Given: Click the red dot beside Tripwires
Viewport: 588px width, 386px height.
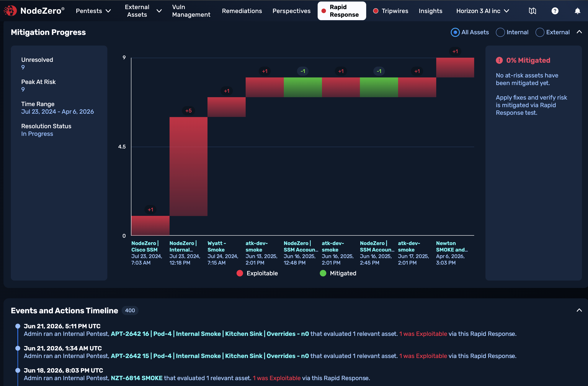Looking at the screenshot, I should 376,11.
